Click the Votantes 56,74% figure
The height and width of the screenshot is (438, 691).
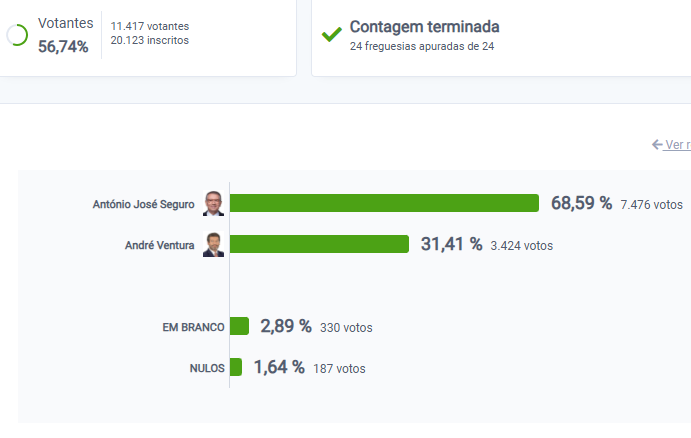(x=63, y=46)
